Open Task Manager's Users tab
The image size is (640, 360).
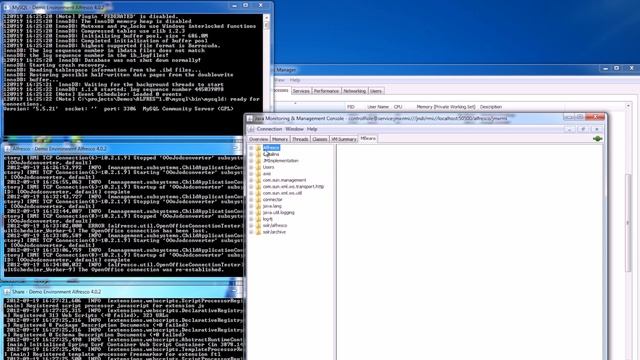[x=376, y=91]
